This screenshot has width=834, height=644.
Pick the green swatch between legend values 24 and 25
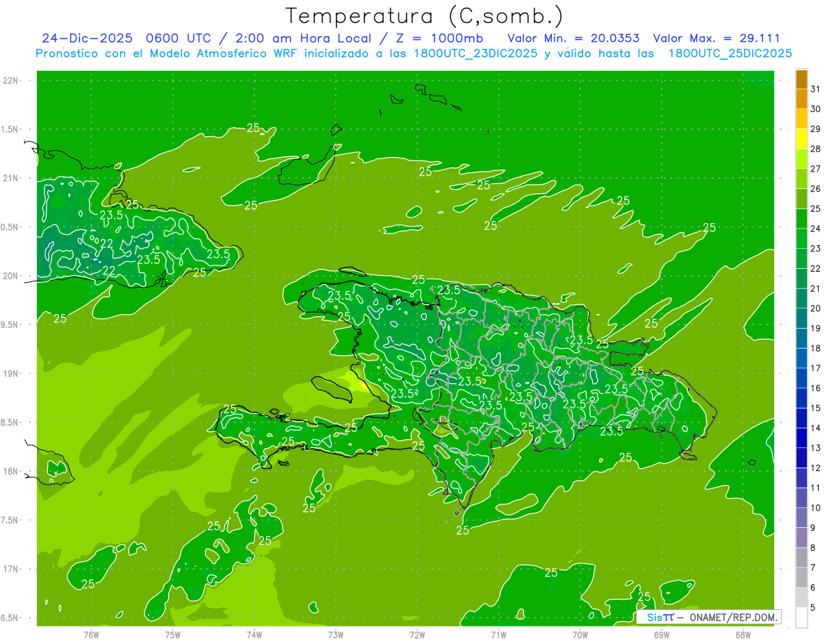(x=801, y=219)
